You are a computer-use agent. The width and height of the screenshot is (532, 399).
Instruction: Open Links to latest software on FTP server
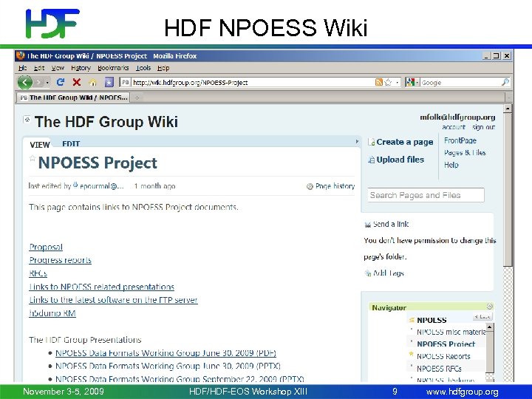[x=113, y=300]
